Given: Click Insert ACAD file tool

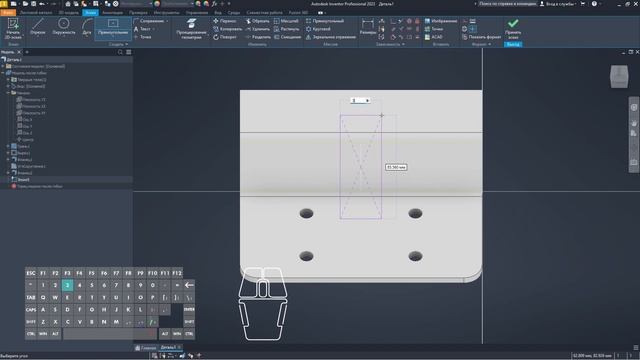Looking at the screenshot, I should 434,37.
